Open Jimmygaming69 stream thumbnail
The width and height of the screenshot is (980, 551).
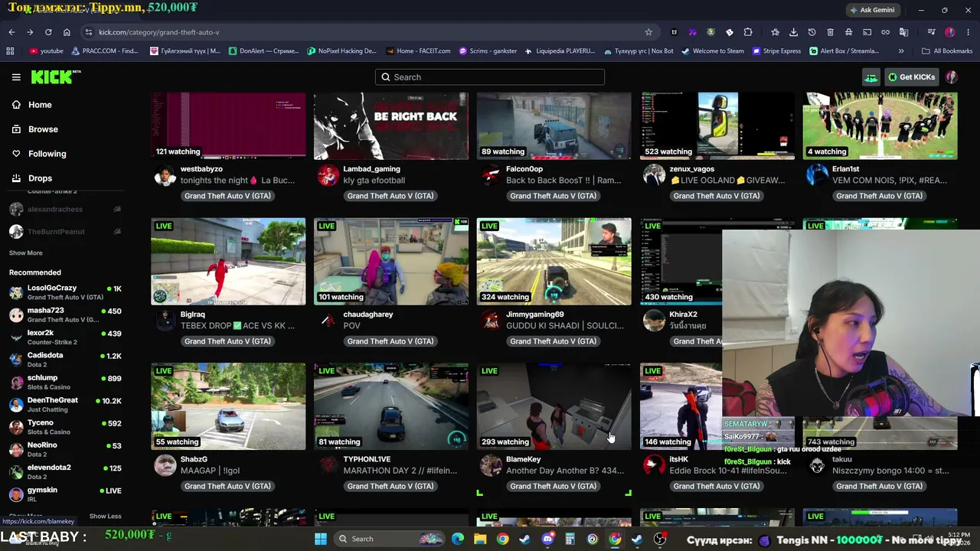[554, 262]
